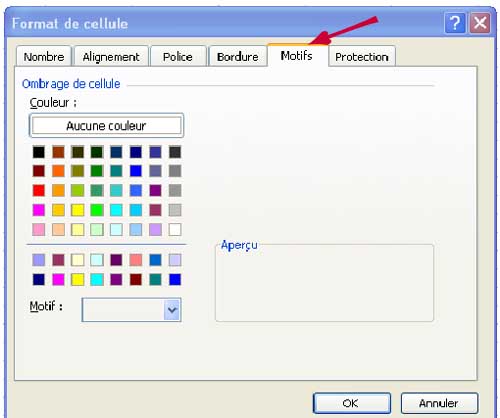Pick the peach tan swatch
The image size is (500, 418).
[58, 229]
